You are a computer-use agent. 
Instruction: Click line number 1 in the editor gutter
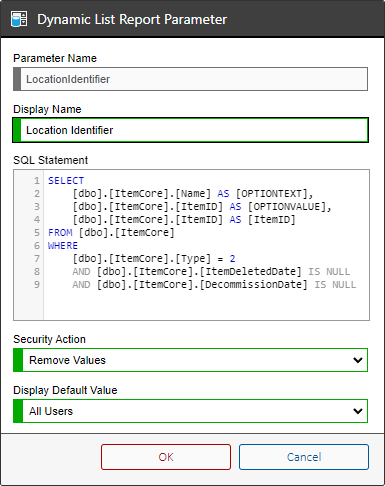click(37, 181)
